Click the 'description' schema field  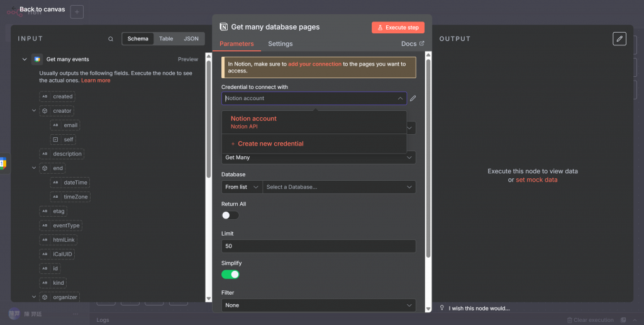(x=62, y=154)
